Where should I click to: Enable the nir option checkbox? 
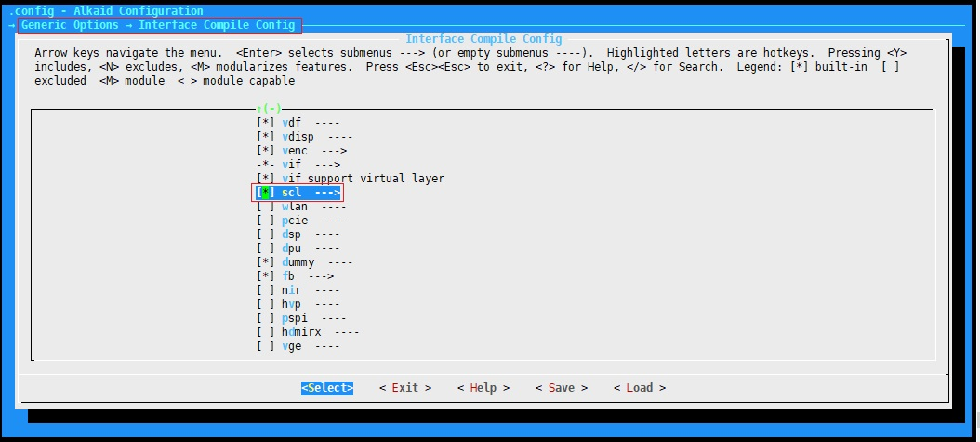266,290
